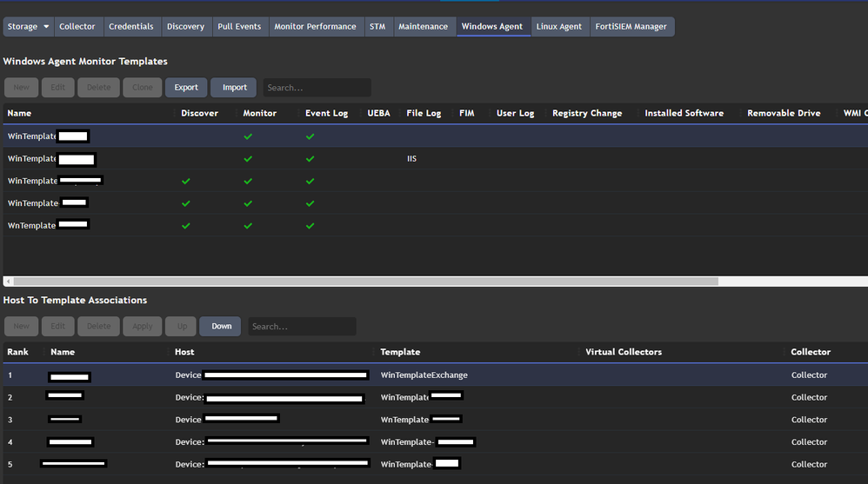Switch to the Collector tab
The image size is (868, 484).
click(x=77, y=27)
